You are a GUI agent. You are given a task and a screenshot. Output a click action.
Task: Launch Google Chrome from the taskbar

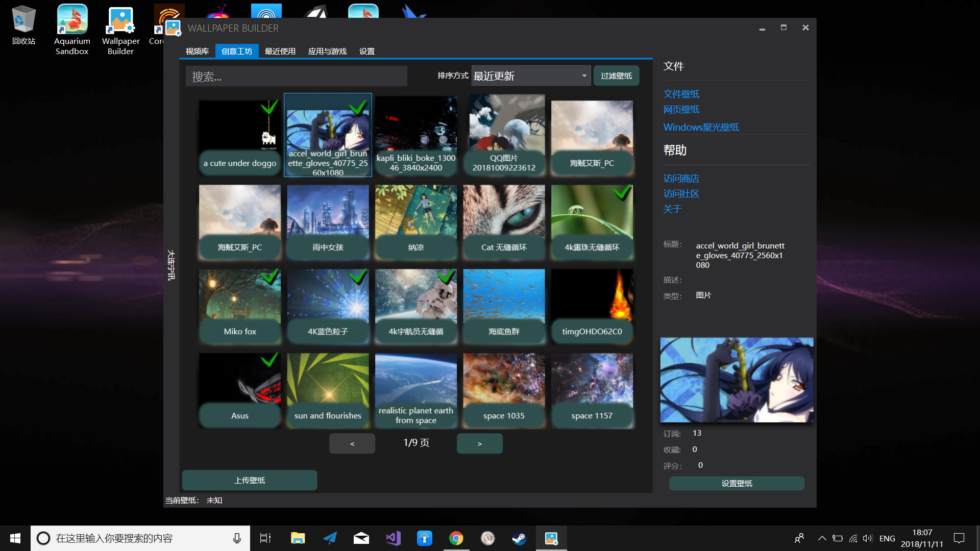pos(456,538)
